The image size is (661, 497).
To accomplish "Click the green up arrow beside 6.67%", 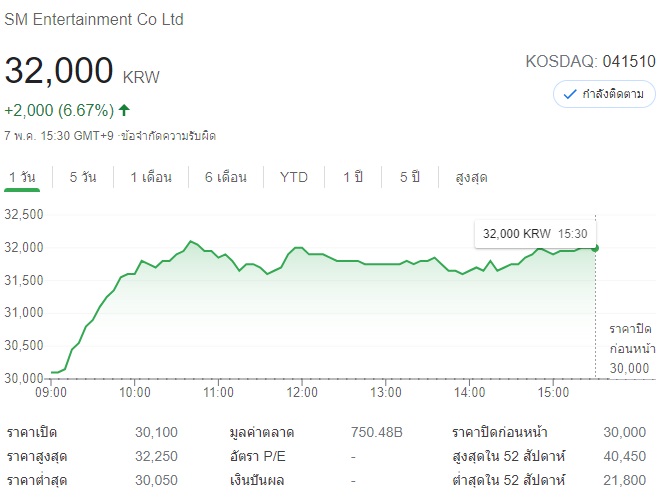I will tap(124, 110).
